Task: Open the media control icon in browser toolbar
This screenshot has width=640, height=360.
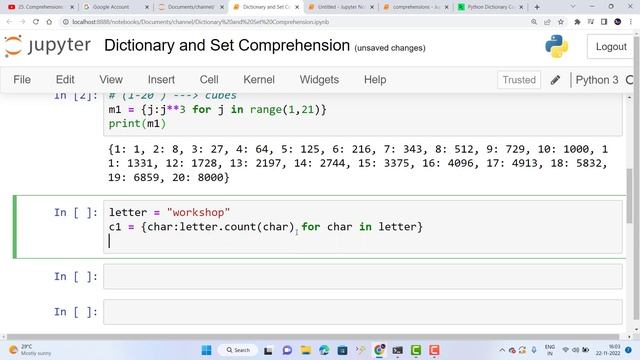Action: click(x=591, y=22)
